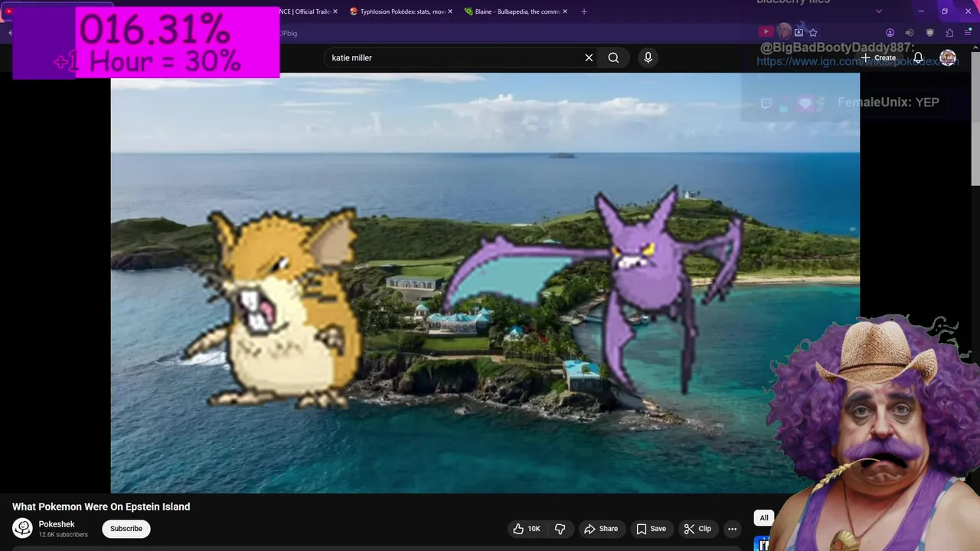Close the Blaine Bulbapedia tab
Viewport: 980px width, 551px height.
pyautogui.click(x=564, y=11)
